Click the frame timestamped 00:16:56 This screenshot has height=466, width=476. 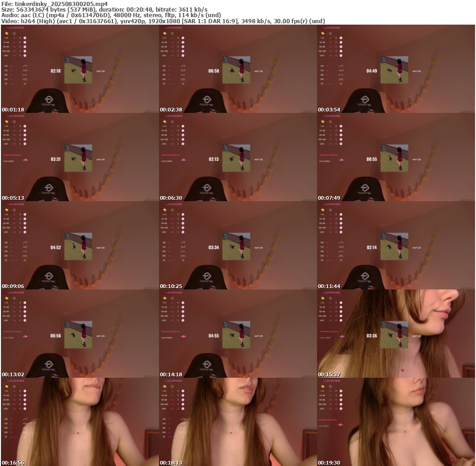(80, 422)
